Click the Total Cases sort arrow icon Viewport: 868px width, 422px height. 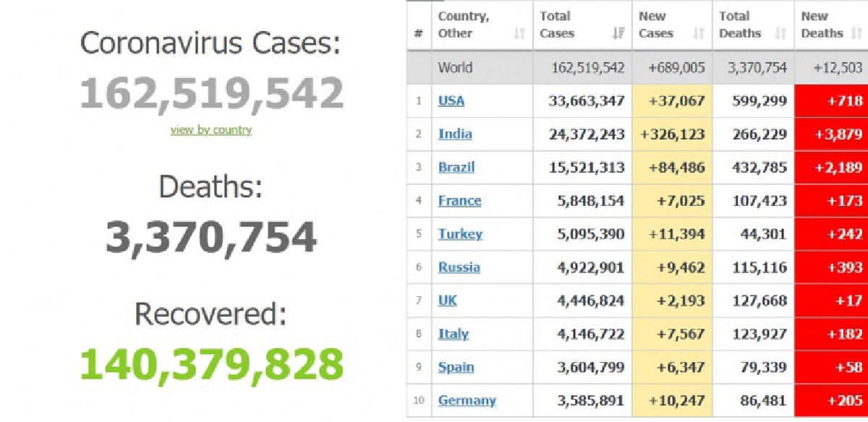tap(618, 33)
